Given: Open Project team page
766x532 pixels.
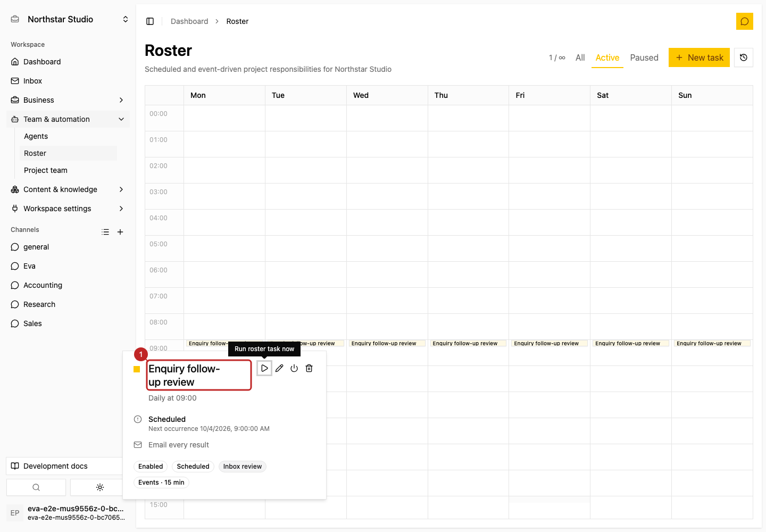Looking at the screenshot, I should pyautogui.click(x=68, y=170).
